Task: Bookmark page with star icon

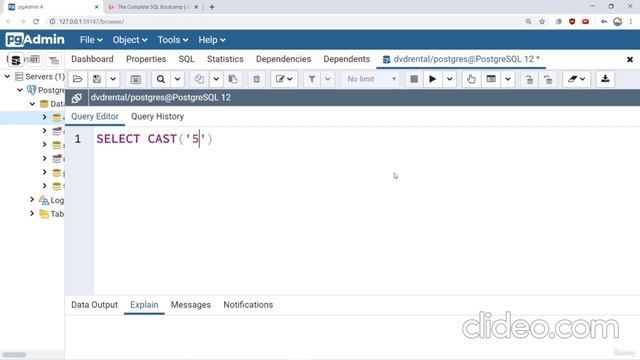Action: point(542,22)
